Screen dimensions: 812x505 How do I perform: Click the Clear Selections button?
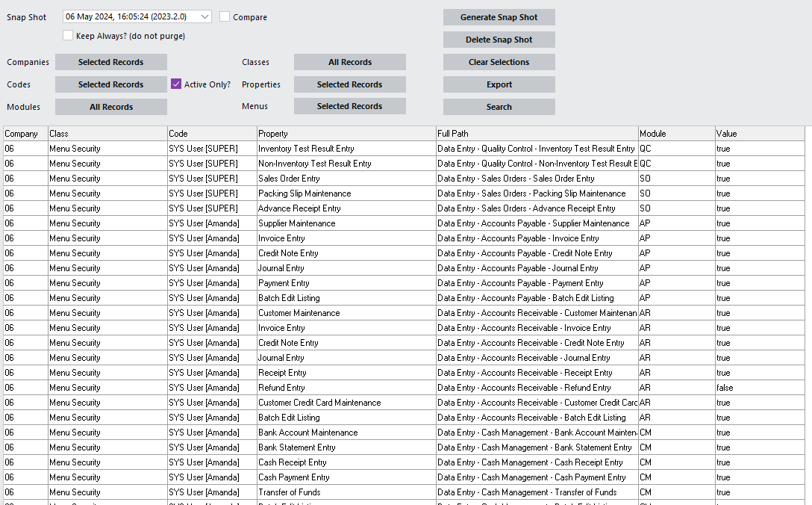[499, 62]
